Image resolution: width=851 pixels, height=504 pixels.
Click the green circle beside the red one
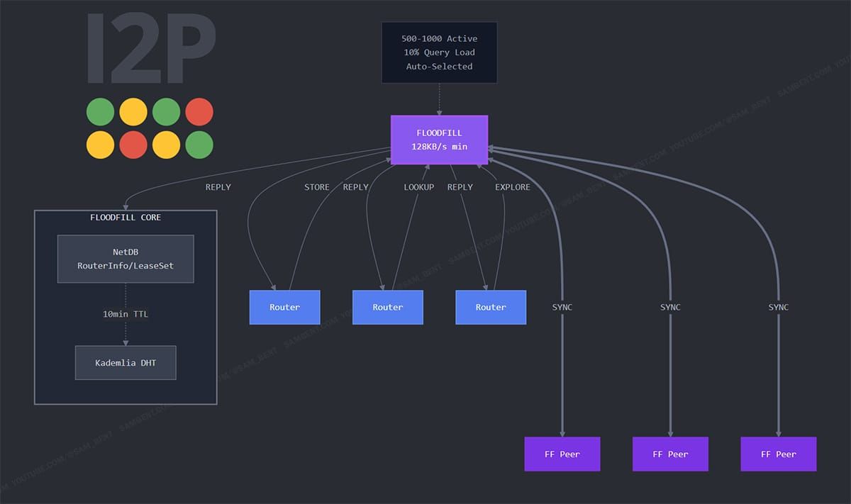[x=167, y=111]
